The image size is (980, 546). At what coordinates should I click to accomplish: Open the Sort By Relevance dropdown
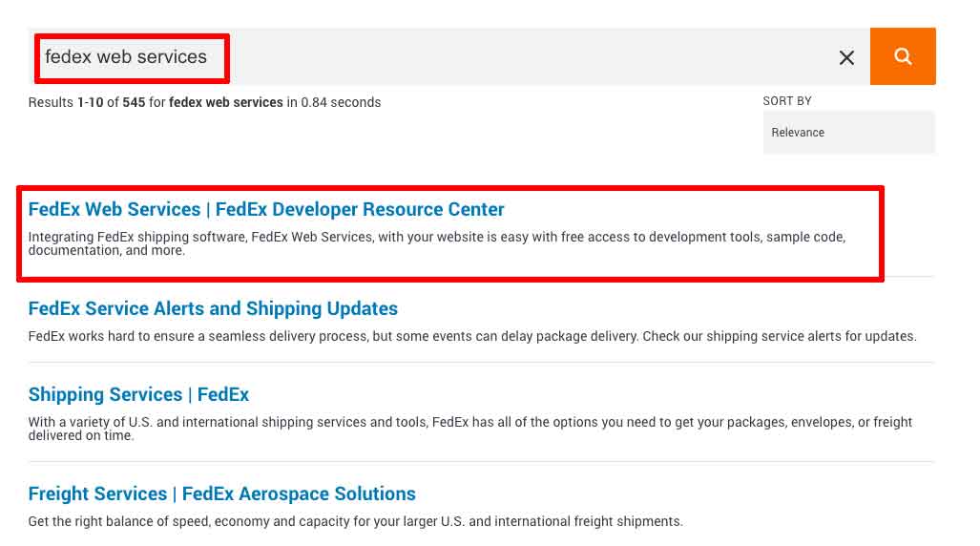pyautogui.click(x=848, y=133)
